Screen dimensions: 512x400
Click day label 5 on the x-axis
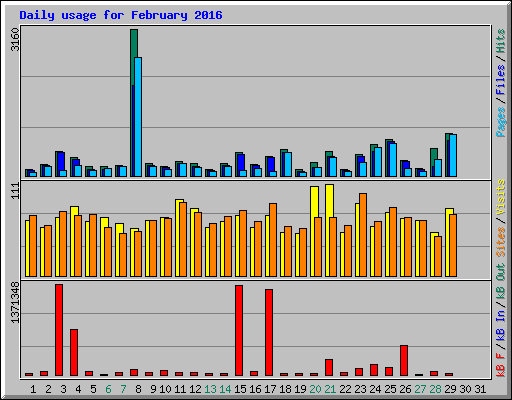point(93,389)
